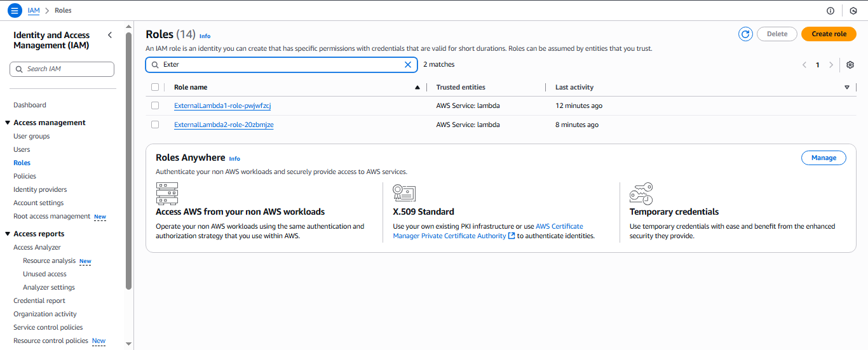The height and width of the screenshot is (350, 868).
Task: Click the sidebar vertical scrollbar
Action: click(x=129, y=159)
